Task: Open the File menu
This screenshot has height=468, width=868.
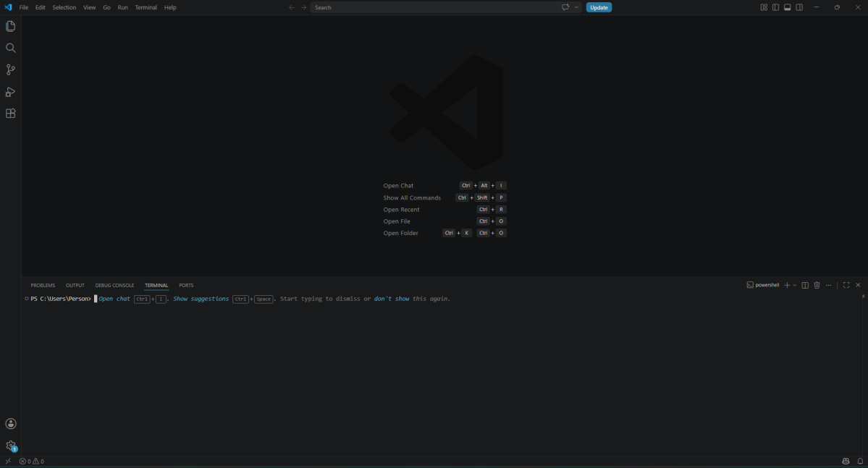Action: [x=24, y=7]
